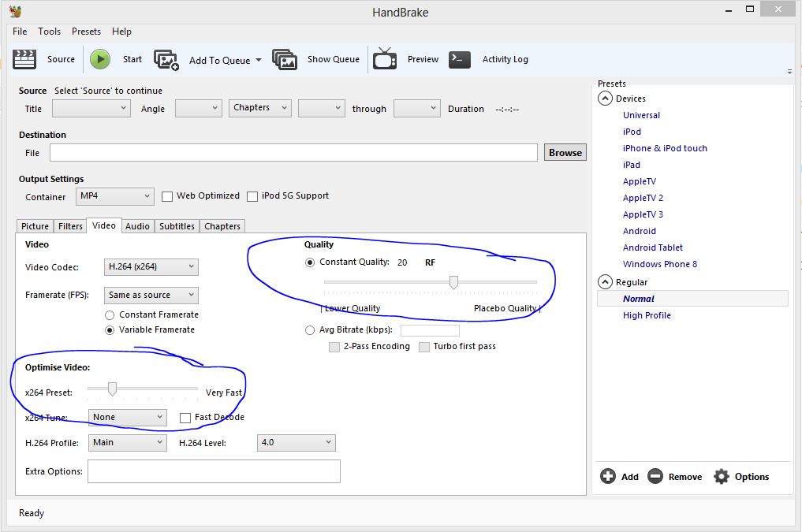Select Variable Framerate radio button

pyautogui.click(x=110, y=330)
